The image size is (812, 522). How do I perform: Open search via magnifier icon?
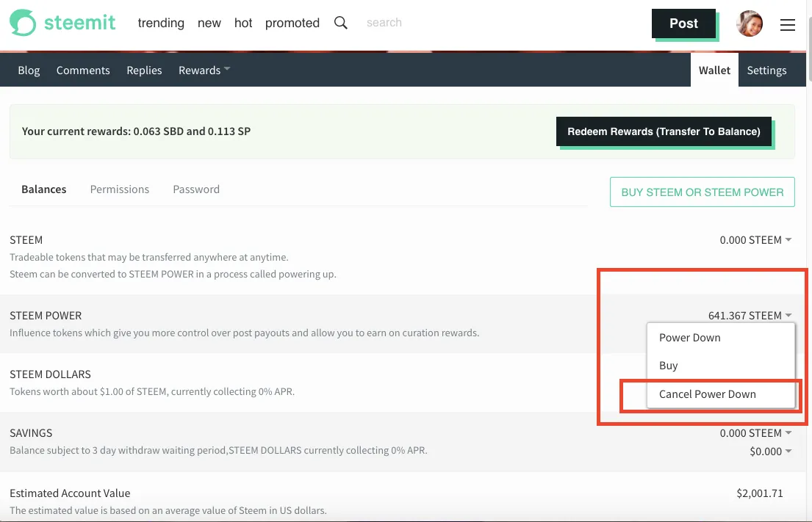pos(341,23)
